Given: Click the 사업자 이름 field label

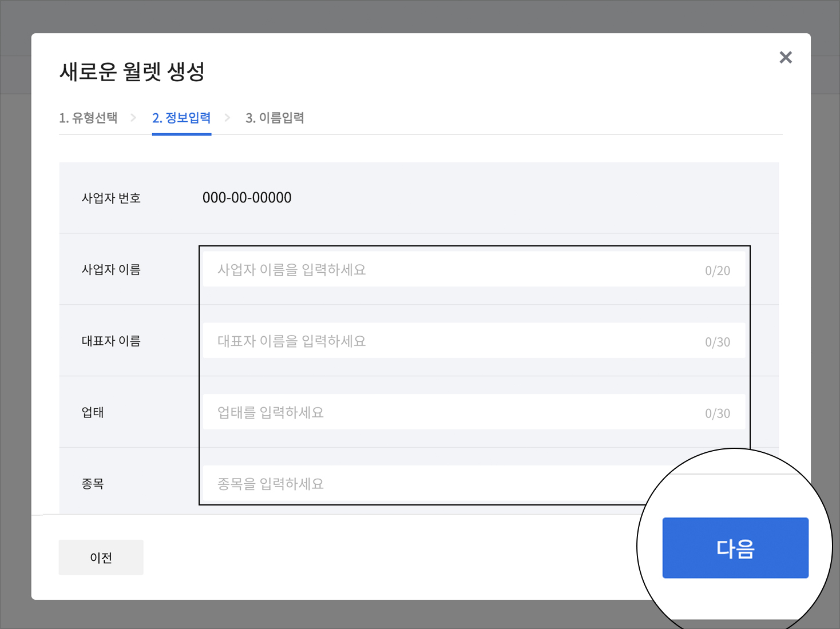Looking at the screenshot, I should (111, 269).
